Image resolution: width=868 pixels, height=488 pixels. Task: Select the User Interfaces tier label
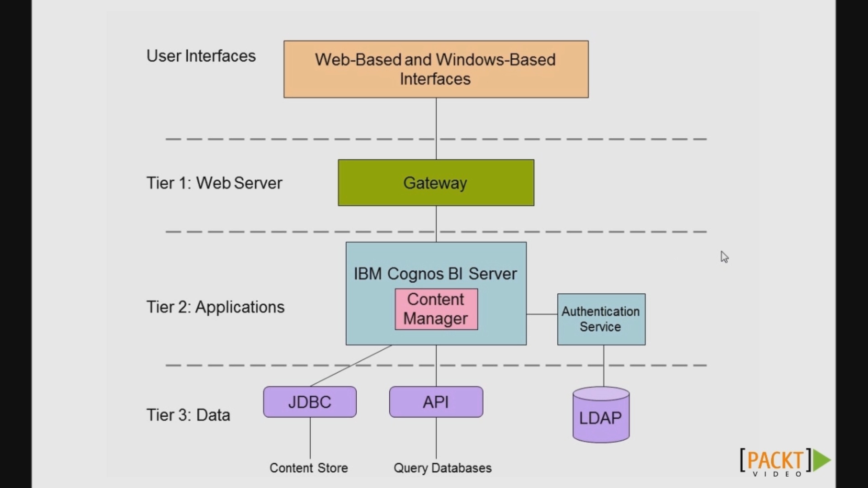tap(201, 56)
